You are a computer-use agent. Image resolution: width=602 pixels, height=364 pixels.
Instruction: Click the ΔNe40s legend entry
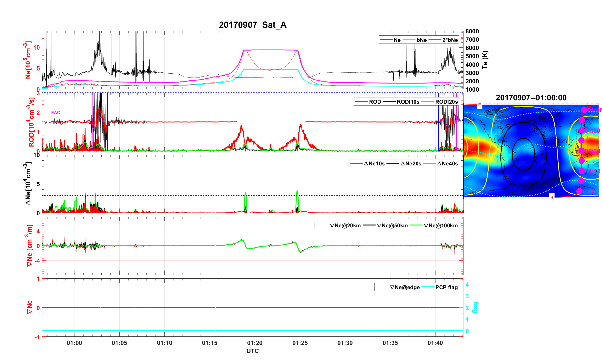447,163
